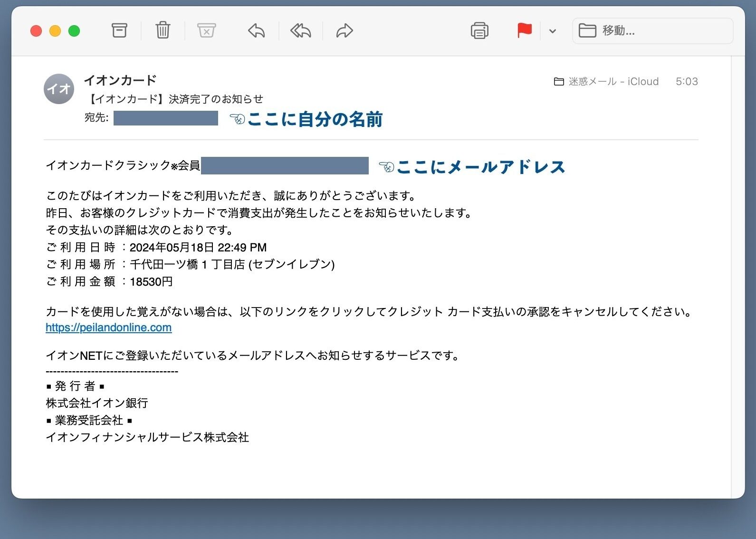This screenshot has width=756, height=539.
Task: Close the mail window with red button
Action: [36, 31]
